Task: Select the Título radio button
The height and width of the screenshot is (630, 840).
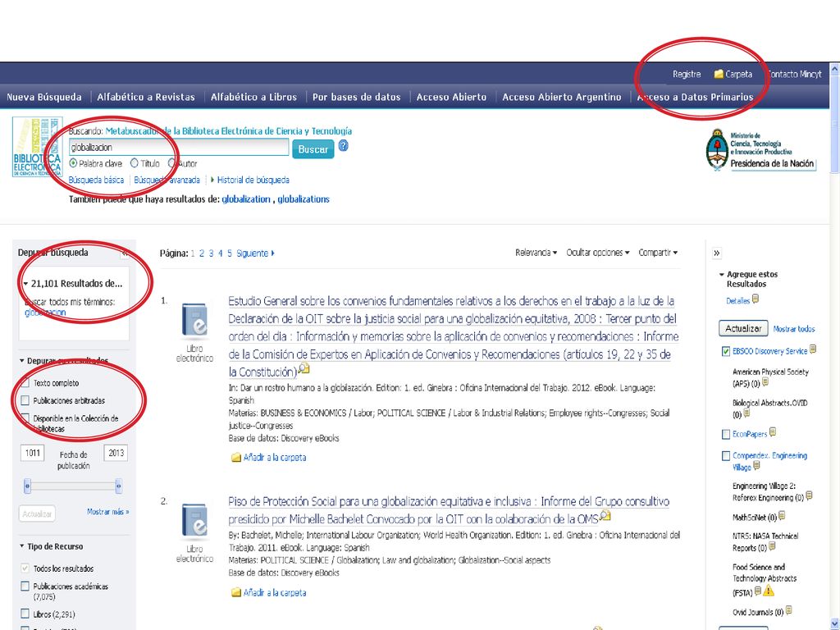Action: point(135,163)
